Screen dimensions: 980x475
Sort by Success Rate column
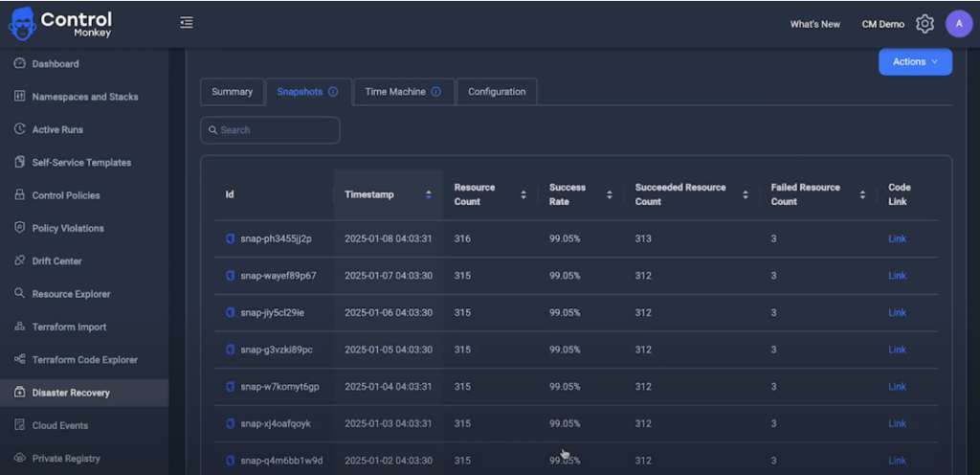point(609,194)
